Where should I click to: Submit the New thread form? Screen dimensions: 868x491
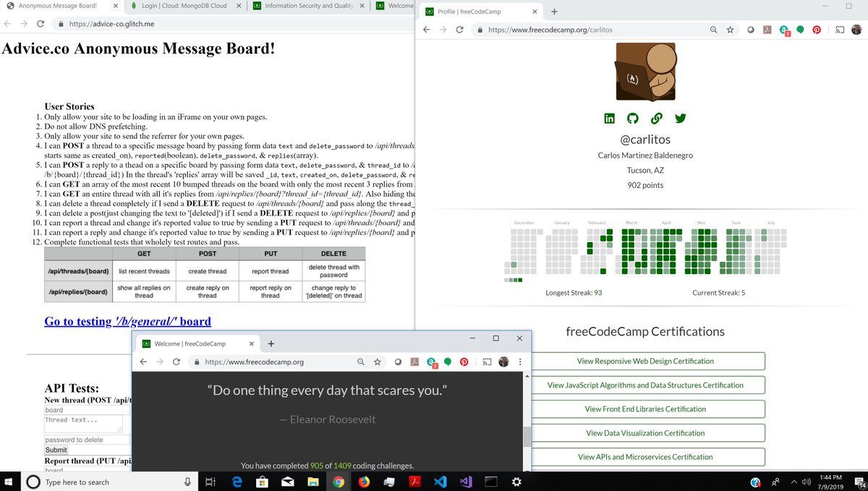(x=56, y=450)
